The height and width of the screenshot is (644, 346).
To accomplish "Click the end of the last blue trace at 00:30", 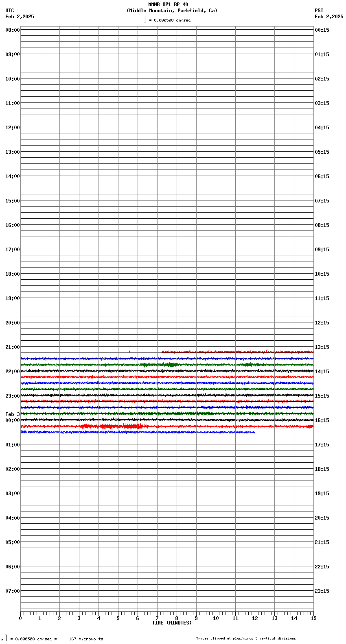I will [254, 432].
